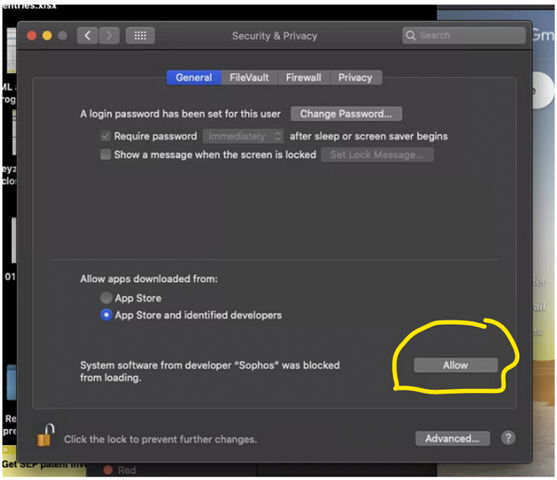Select App Store only radio option
Image resolution: width=557 pixels, height=480 pixels.
click(106, 298)
